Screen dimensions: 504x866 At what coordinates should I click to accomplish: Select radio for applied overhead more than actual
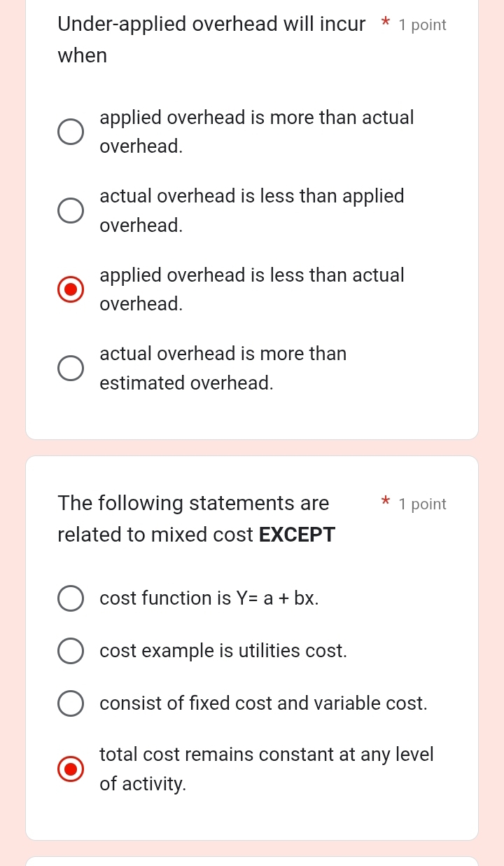point(70,132)
